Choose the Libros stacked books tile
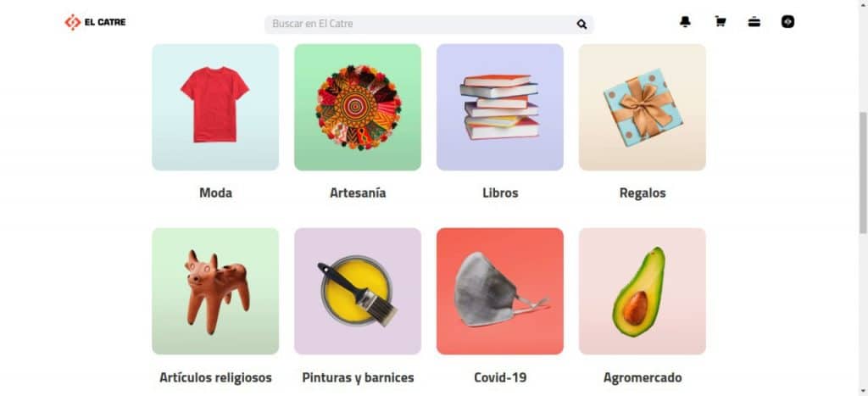The height and width of the screenshot is (396, 868). (x=500, y=108)
